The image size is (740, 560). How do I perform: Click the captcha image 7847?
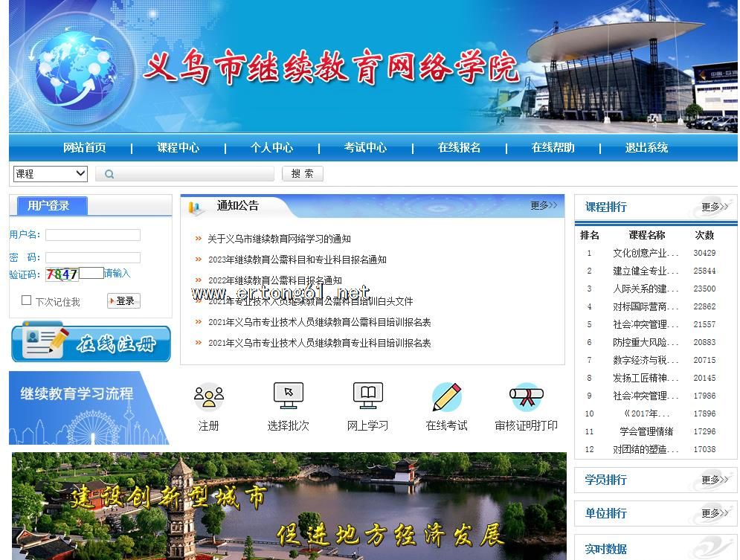point(62,274)
